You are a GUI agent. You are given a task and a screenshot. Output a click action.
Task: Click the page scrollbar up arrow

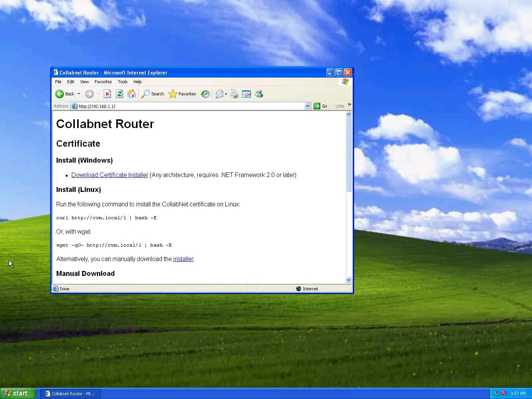[x=349, y=114]
